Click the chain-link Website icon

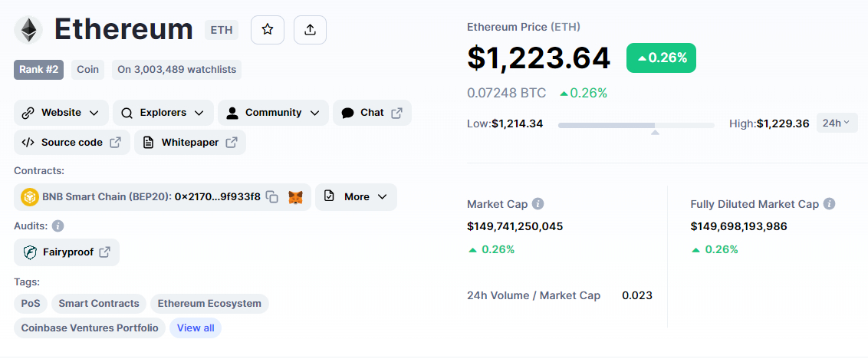[28, 113]
